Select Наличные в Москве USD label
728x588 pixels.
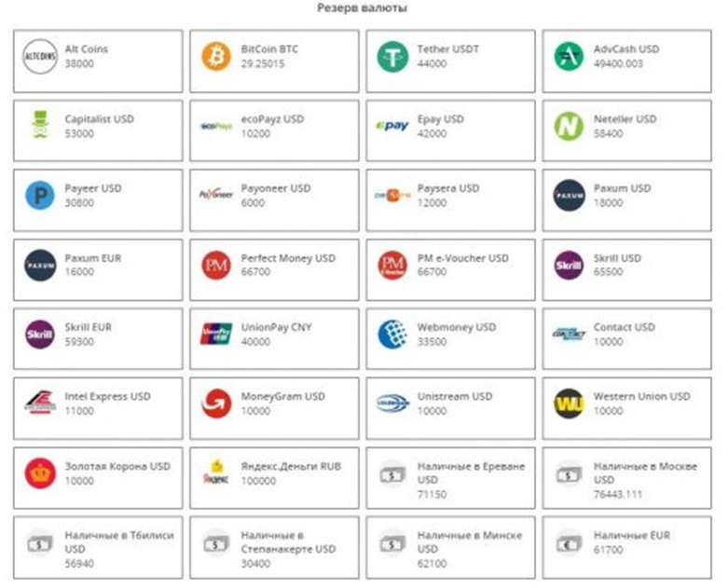click(644, 472)
